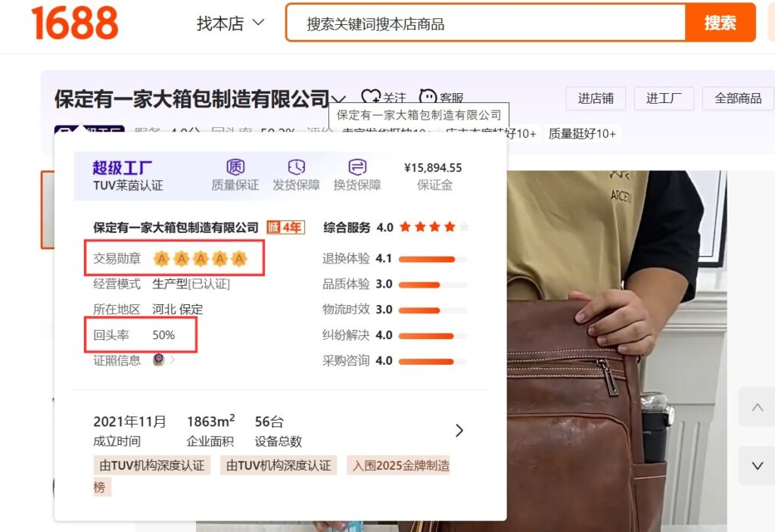The width and height of the screenshot is (775, 532).
Task: Click the 退换体验 score bar
Action: (x=433, y=259)
